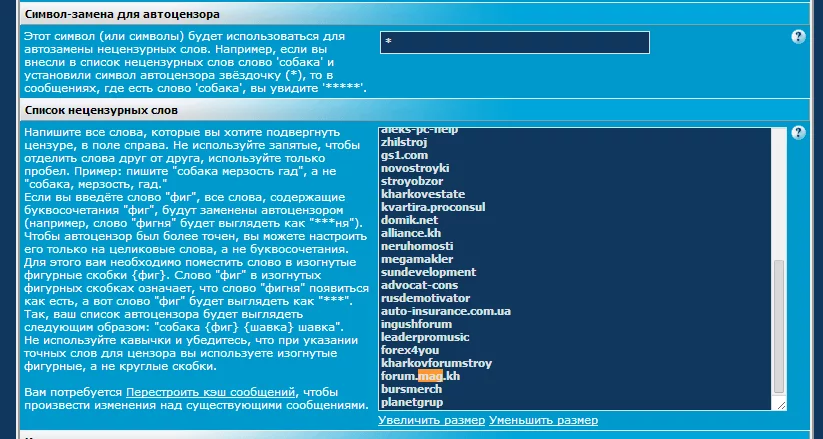The image size is (823, 439).
Task: Click 'sundevelopment' entry
Action: (x=428, y=272)
